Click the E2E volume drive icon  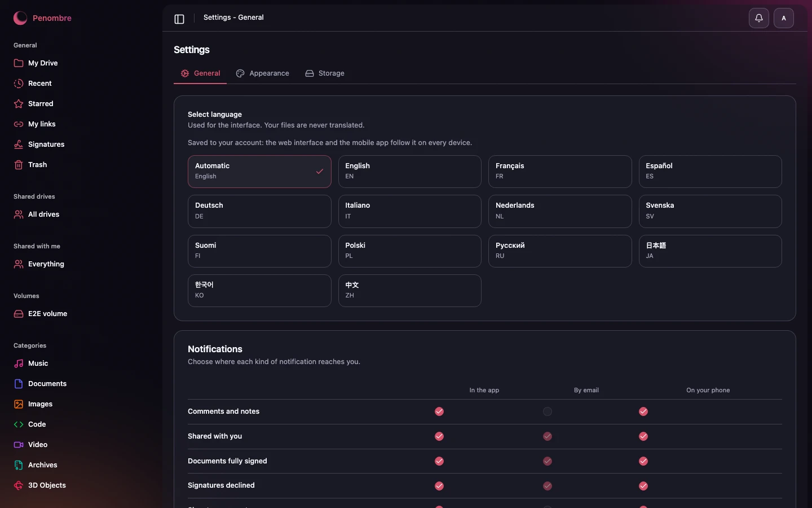click(x=19, y=314)
